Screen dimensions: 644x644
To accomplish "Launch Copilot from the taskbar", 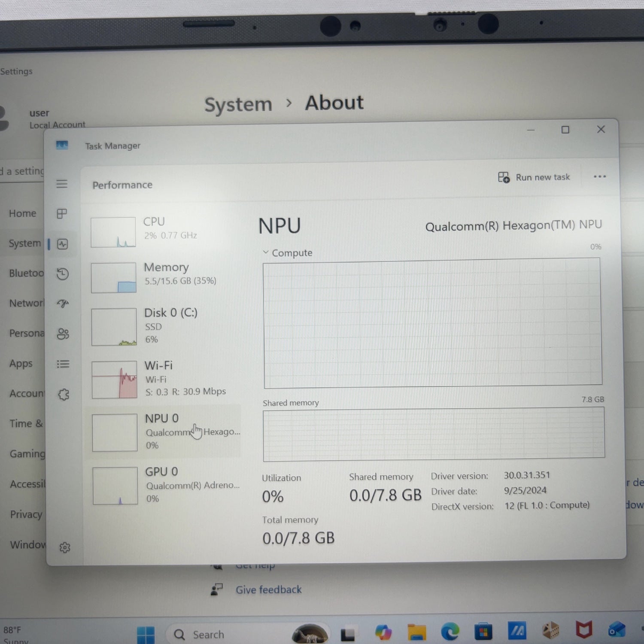I will click(x=383, y=632).
